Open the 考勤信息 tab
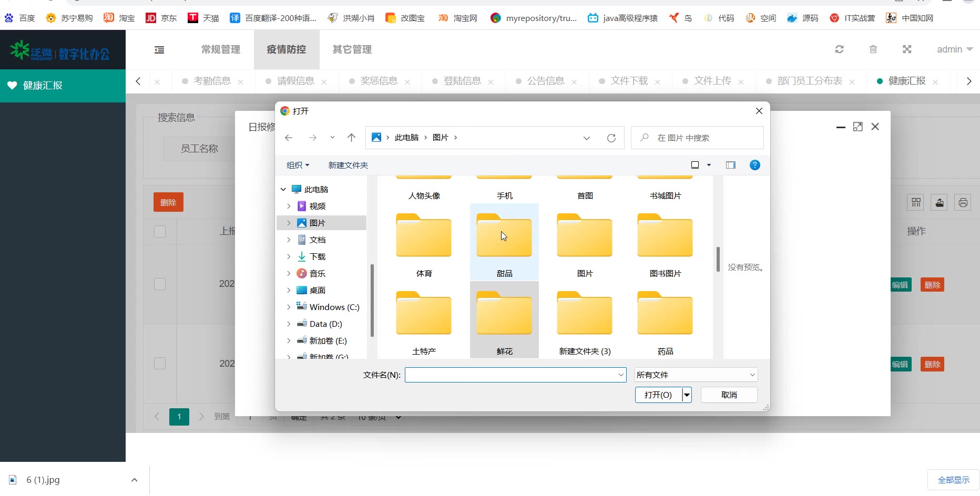 [x=212, y=81]
